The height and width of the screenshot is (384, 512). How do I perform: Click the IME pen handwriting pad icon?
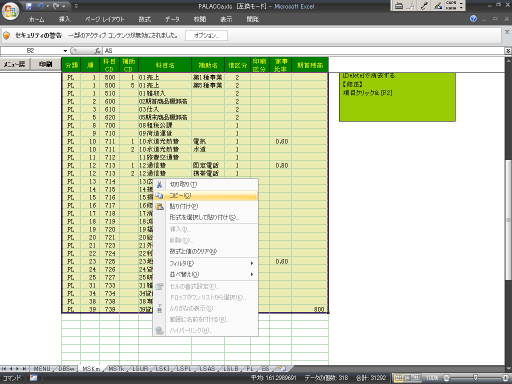coord(438,6)
